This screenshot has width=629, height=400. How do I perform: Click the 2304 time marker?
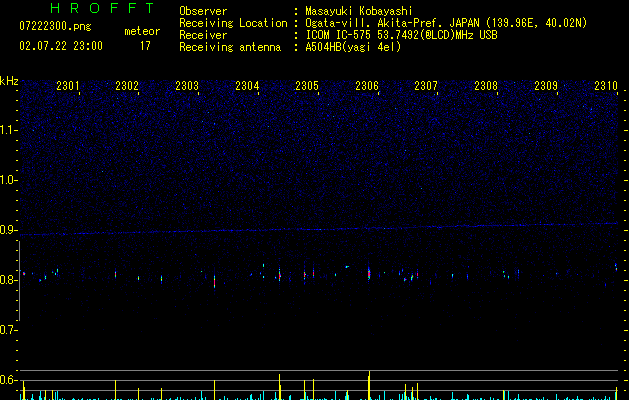point(247,86)
